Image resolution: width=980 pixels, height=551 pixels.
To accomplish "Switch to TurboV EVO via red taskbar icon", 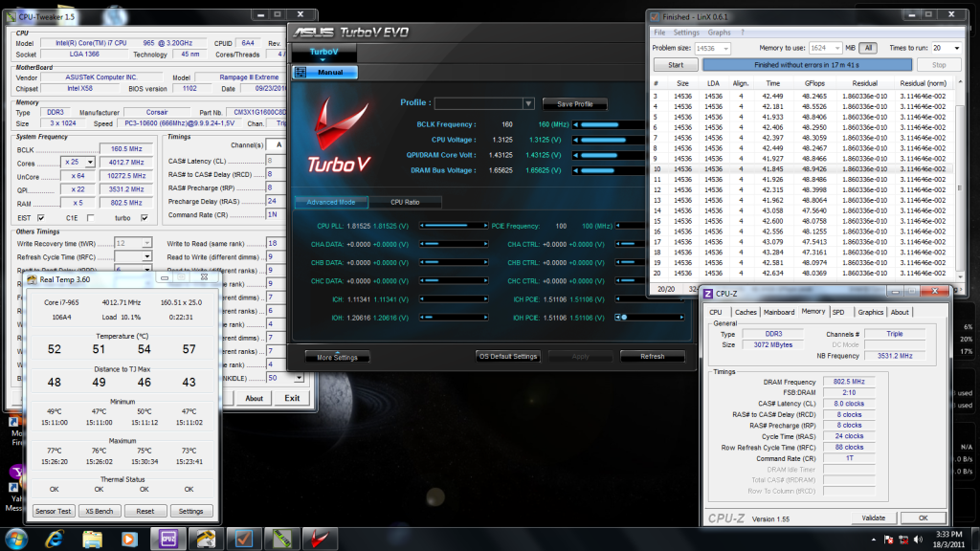I will click(x=320, y=539).
